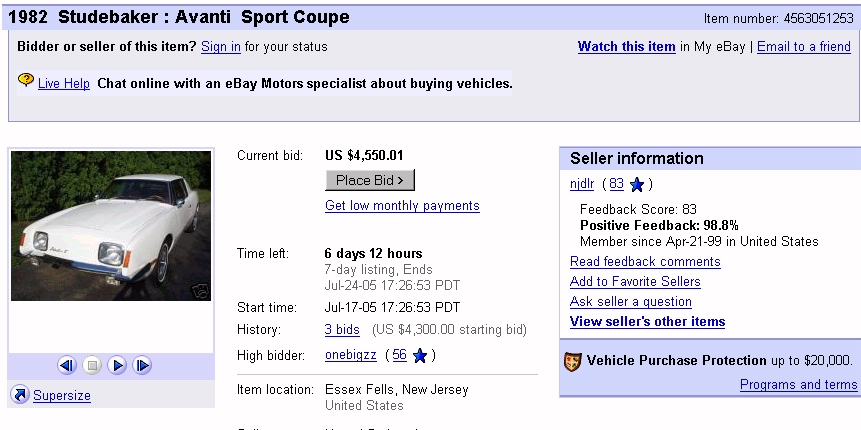Viewport: 861px width, 430px height.
Task: Click the high bidder's blue star icon
Action: coord(420,355)
